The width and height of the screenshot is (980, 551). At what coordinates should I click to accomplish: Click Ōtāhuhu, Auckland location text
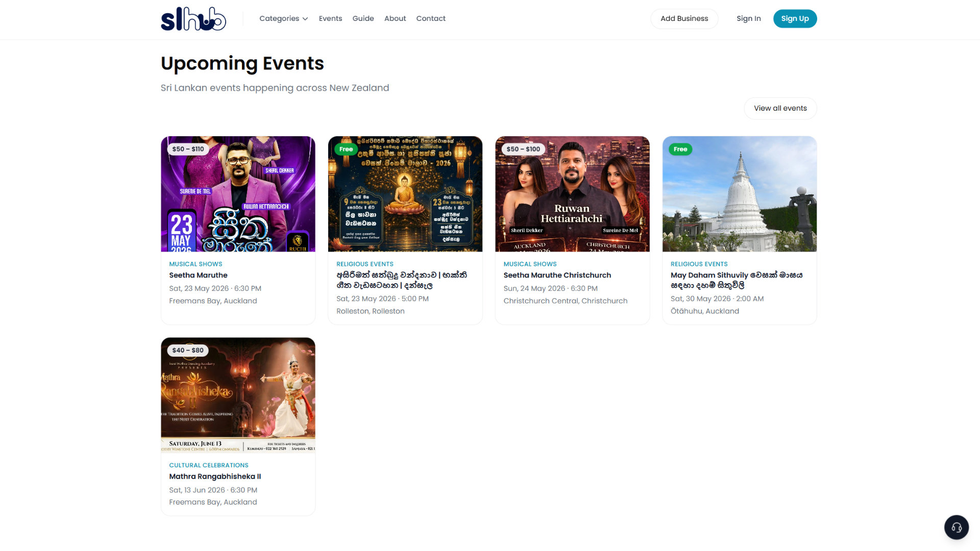click(x=704, y=311)
